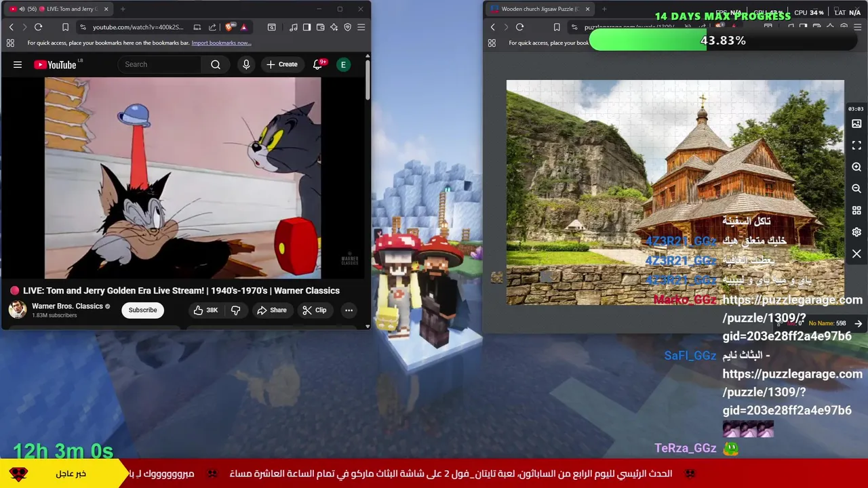
Task: Share the YouTube page link from the address bar
Action: [x=212, y=27]
